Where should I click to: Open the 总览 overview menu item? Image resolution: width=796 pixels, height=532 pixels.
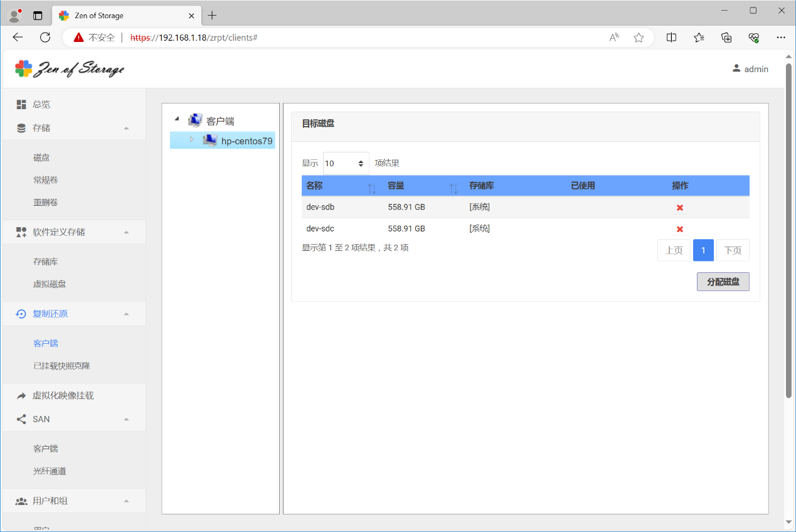tap(41, 104)
